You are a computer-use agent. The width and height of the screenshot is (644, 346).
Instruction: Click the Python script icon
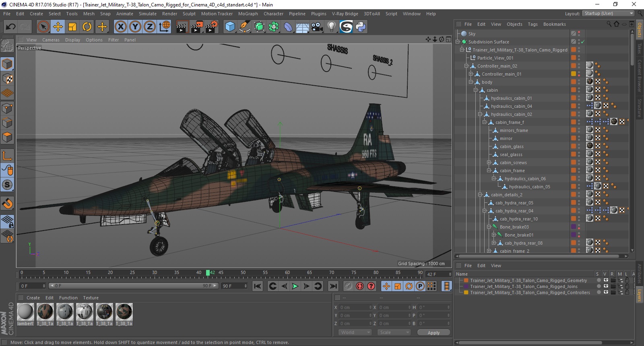(361, 27)
